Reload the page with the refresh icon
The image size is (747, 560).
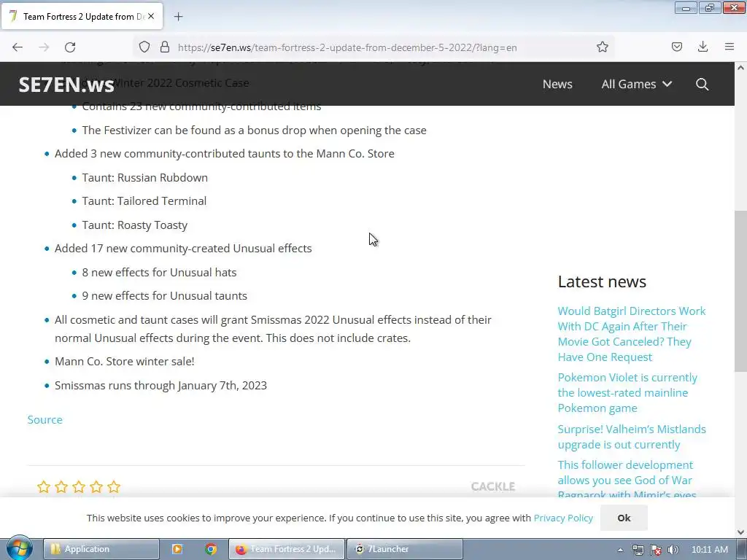[x=70, y=47]
